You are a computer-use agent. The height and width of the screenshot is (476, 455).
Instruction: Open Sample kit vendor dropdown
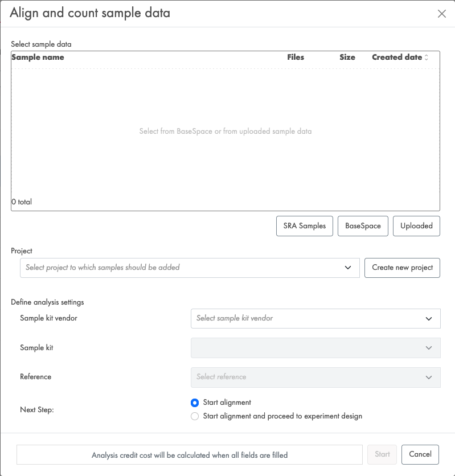(315, 318)
